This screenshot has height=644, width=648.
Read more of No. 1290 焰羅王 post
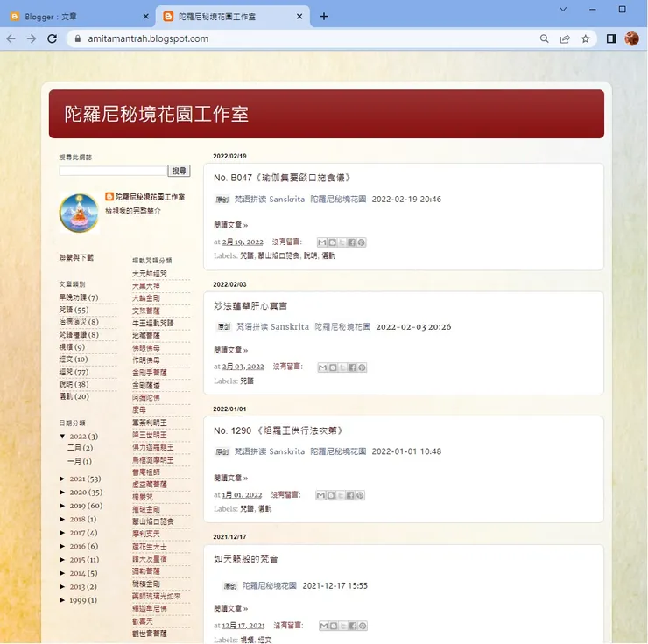tap(230, 478)
